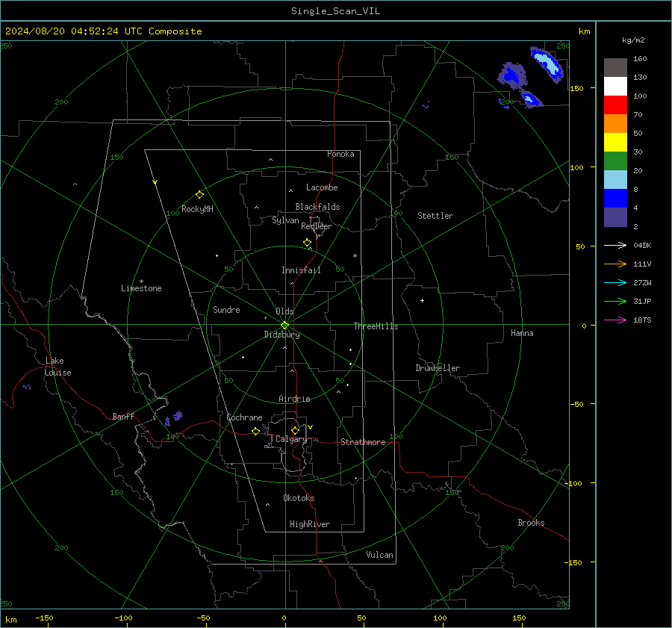The height and width of the screenshot is (628, 672).
Task: Select the magenta 18TS arrow icon
Action: (x=615, y=320)
